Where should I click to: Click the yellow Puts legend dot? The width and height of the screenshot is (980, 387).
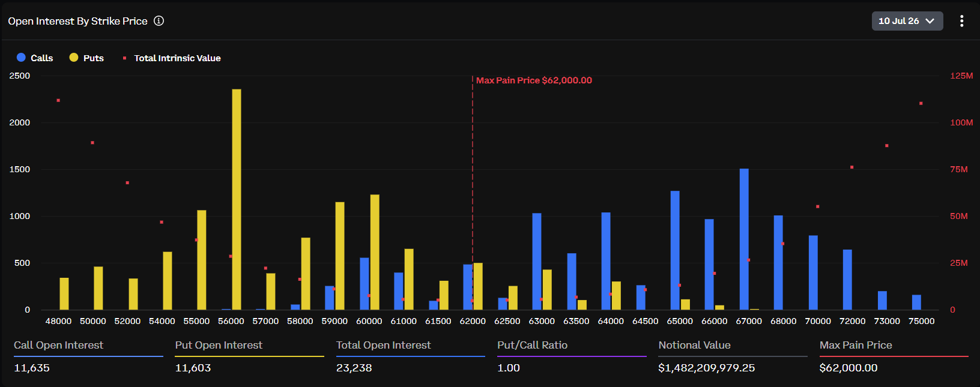pos(74,58)
